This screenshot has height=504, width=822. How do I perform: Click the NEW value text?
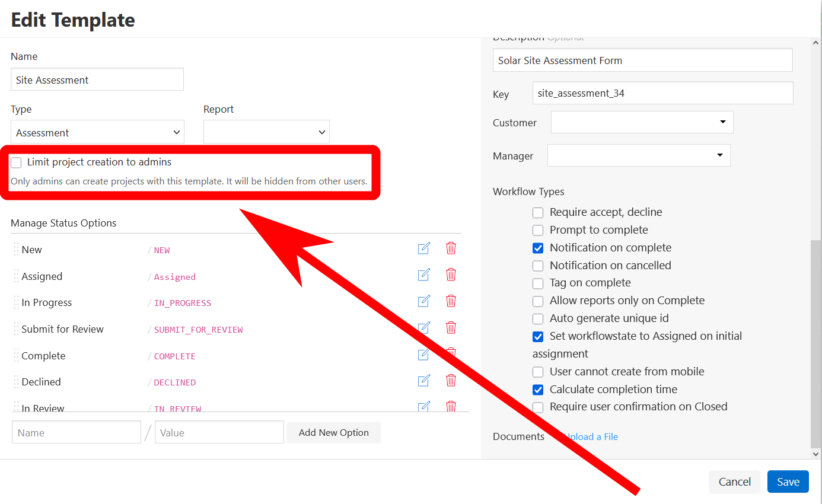pyautogui.click(x=162, y=250)
